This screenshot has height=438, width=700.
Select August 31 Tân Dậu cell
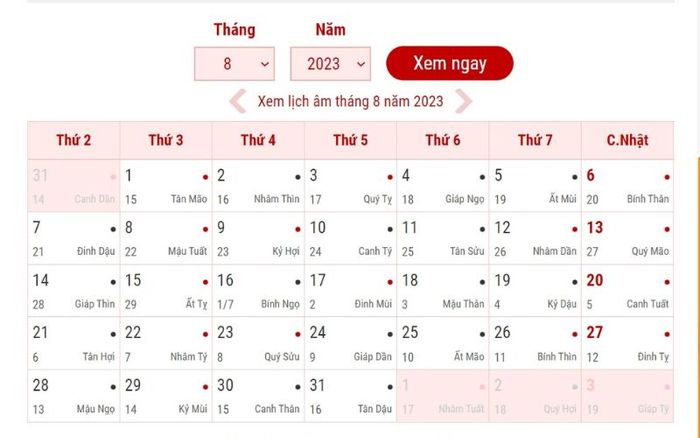point(350,396)
